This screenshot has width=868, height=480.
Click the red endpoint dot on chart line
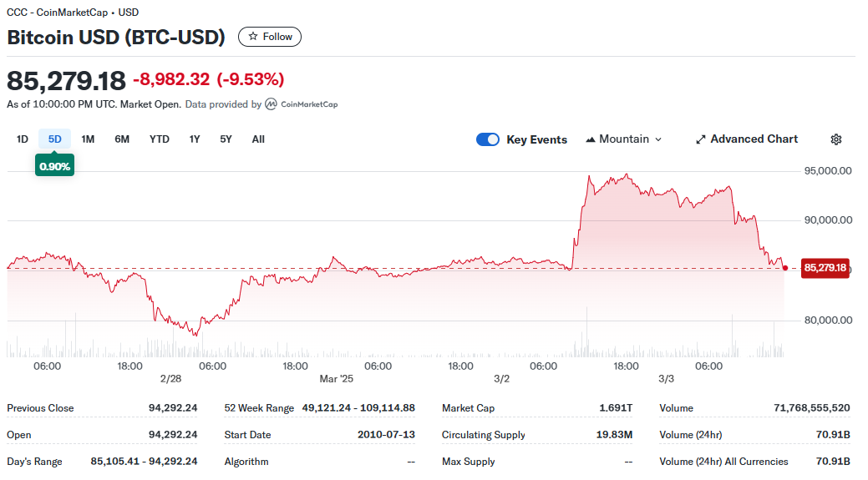click(x=785, y=268)
